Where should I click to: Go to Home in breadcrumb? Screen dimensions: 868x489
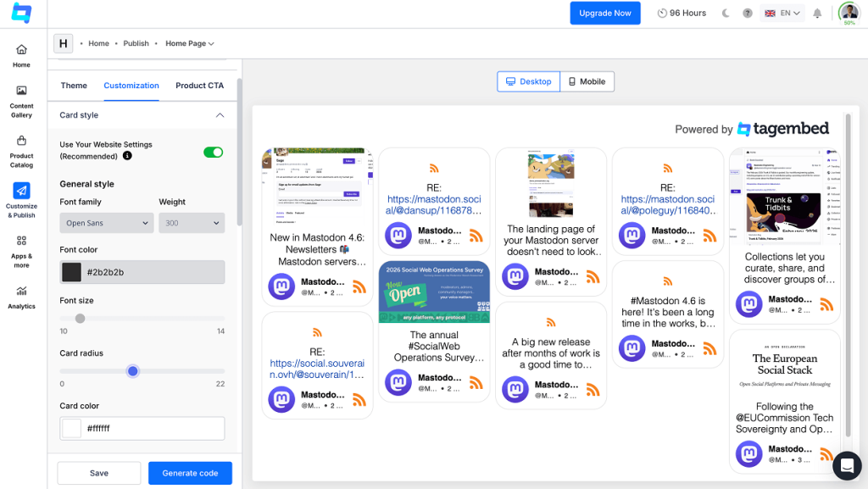click(98, 43)
